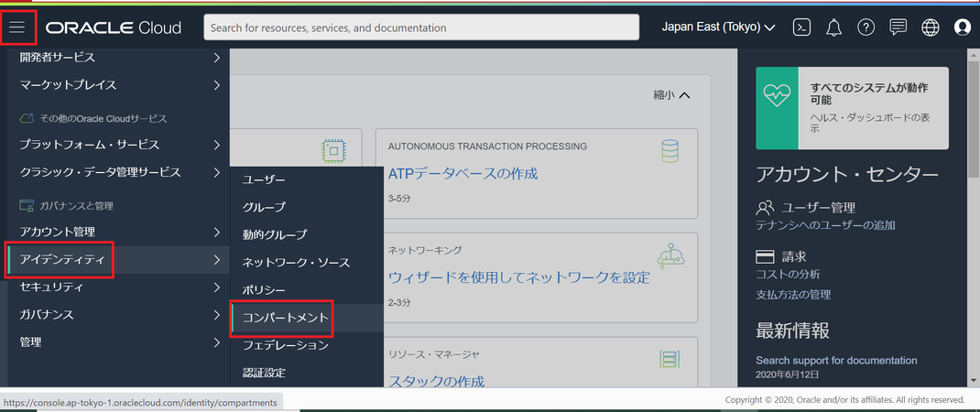Click the compute chip icon

pyautogui.click(x=333, y=151)
